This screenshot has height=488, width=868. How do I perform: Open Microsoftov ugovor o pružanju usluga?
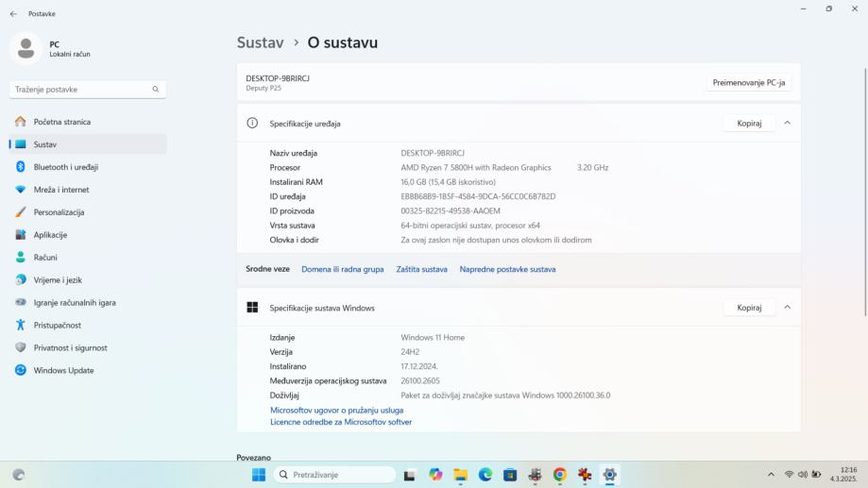[336, 410]
